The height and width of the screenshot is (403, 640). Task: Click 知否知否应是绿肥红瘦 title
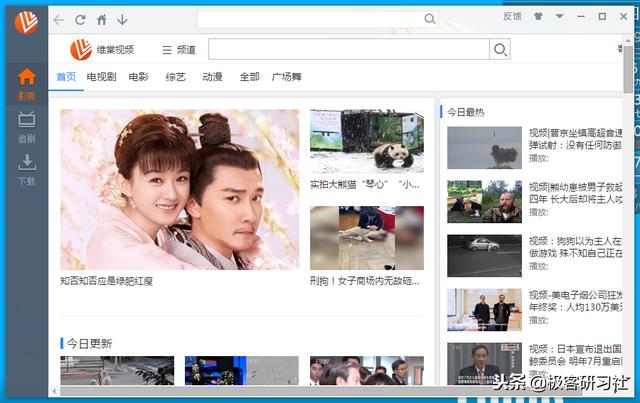107,281
